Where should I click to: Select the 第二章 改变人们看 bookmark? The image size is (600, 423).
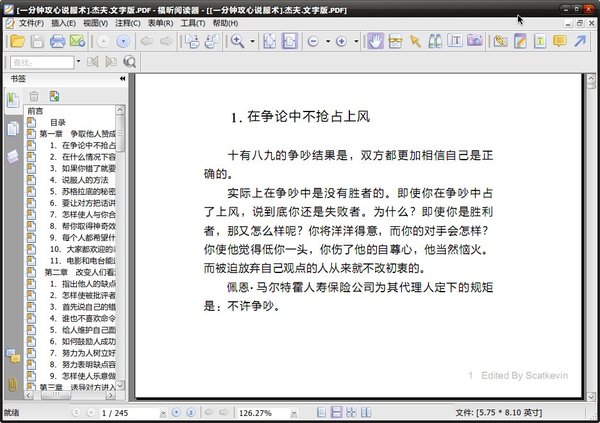point(80,272)
